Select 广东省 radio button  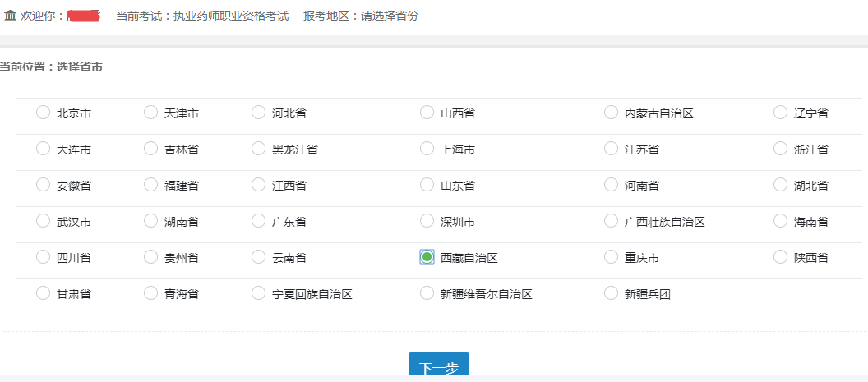(258, 221)
